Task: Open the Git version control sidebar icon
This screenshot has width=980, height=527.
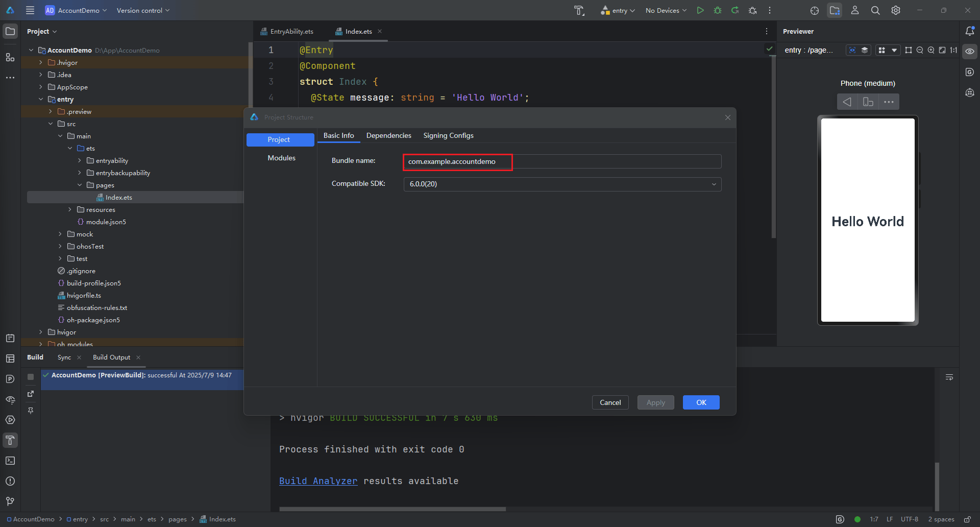Action: tap(10, 501)
